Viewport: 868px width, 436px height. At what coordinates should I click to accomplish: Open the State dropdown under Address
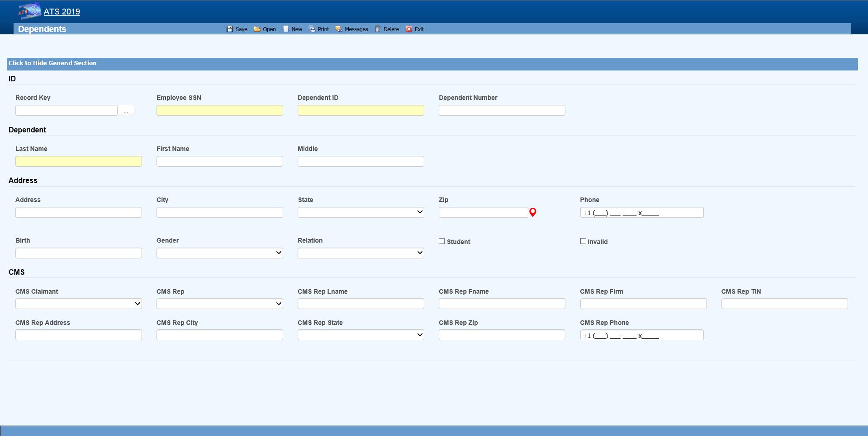(360, 212)
